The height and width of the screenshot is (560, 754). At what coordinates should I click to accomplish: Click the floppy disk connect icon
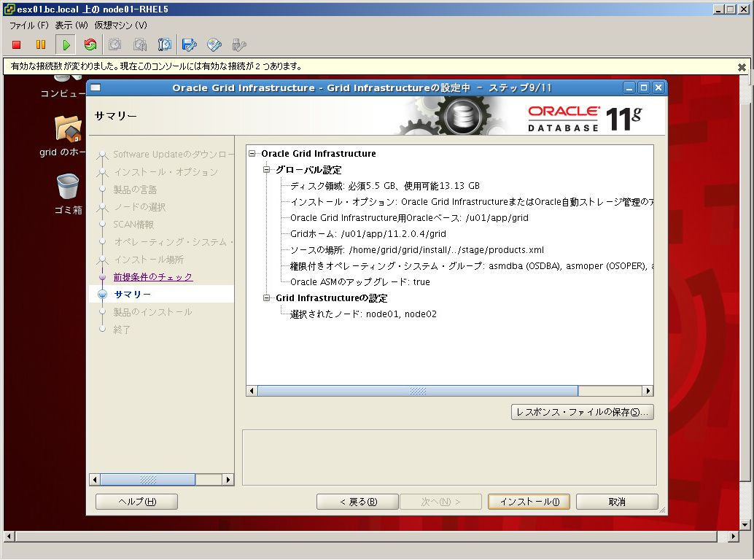pyautogui.click(x=189, y=44)
